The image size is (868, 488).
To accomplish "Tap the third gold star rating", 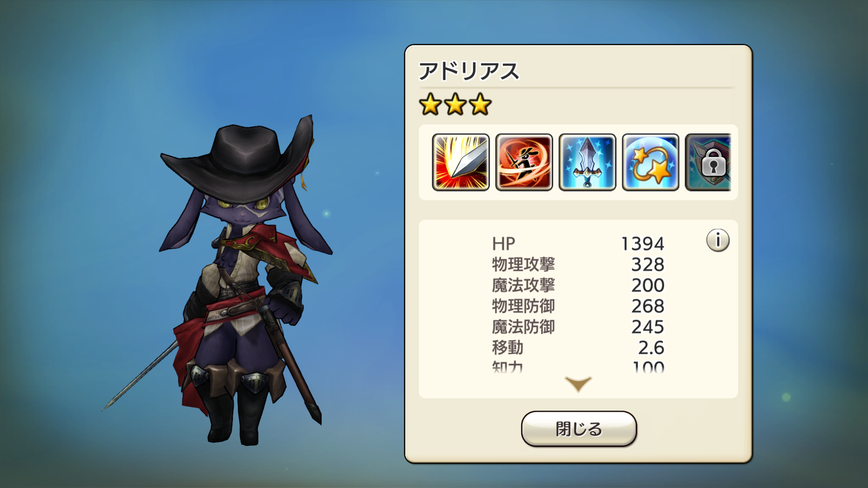I will pyautogui.click(x=480, y=105).
